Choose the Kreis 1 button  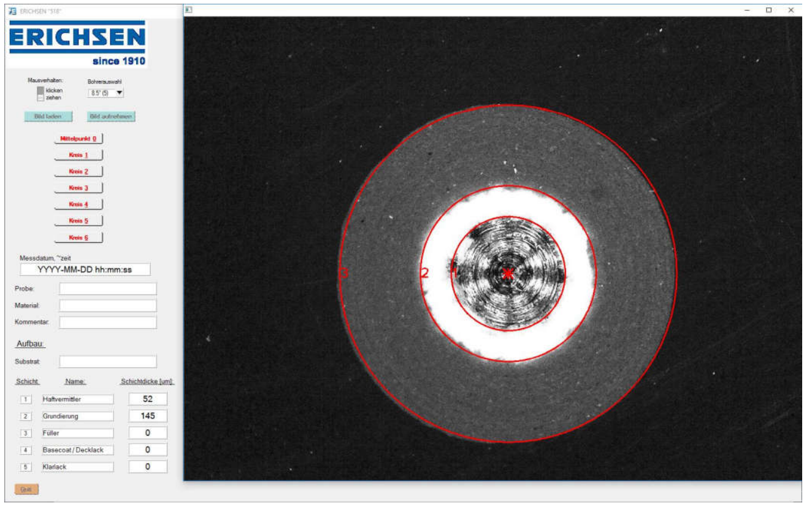point(78,155)
